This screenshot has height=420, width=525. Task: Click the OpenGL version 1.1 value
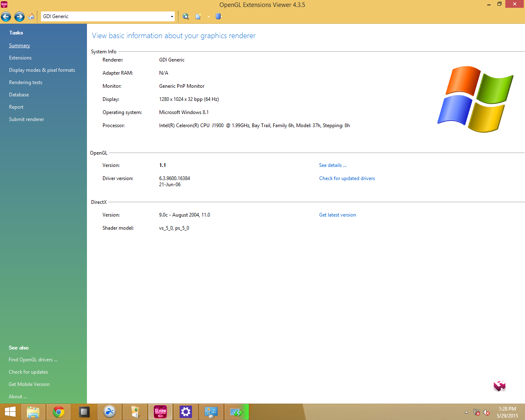tap(162, 165)
